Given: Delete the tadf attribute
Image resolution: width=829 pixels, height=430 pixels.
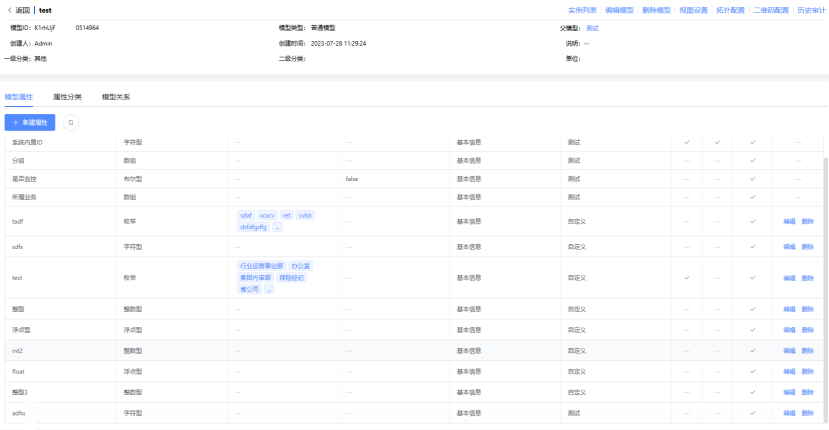Looking at the screenshot, I should [807, 221].
